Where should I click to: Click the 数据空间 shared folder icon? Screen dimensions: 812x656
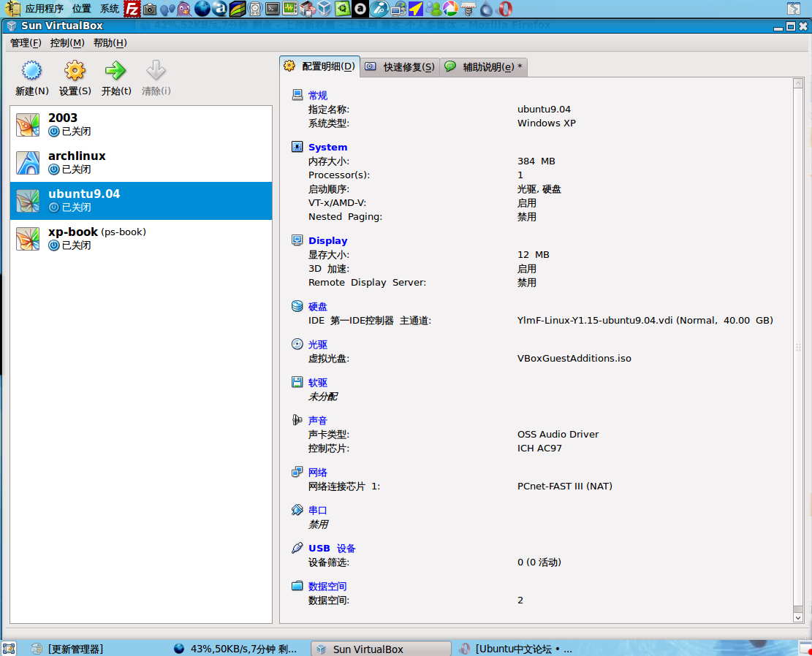[297, 586]
